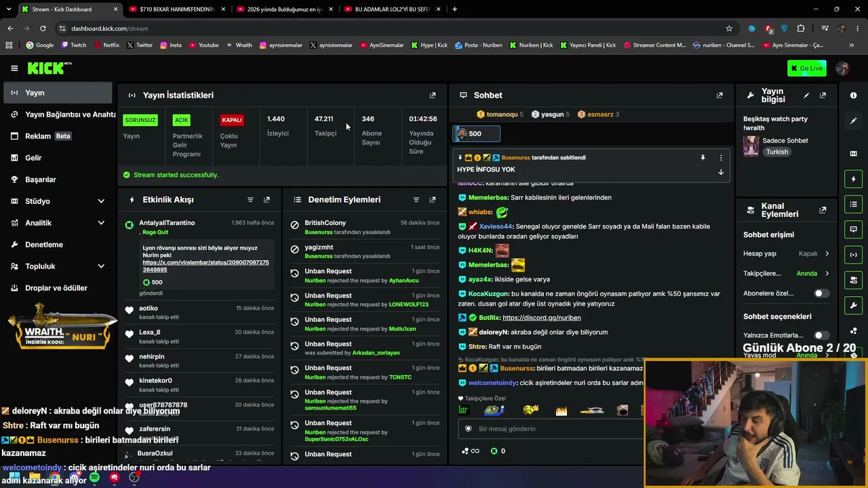Open the Denetleme sidebar item

point(58,245)
